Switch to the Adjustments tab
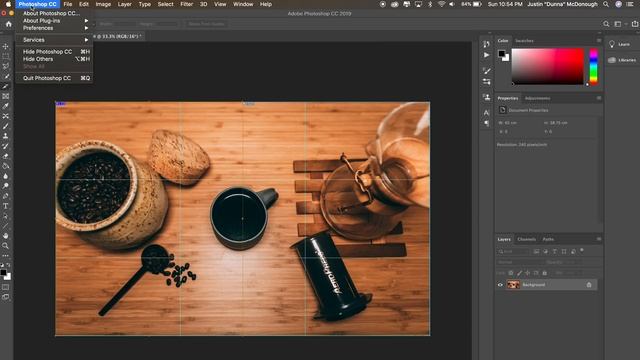This screenshot has height=360, width=640. click(x=537, y=98)
